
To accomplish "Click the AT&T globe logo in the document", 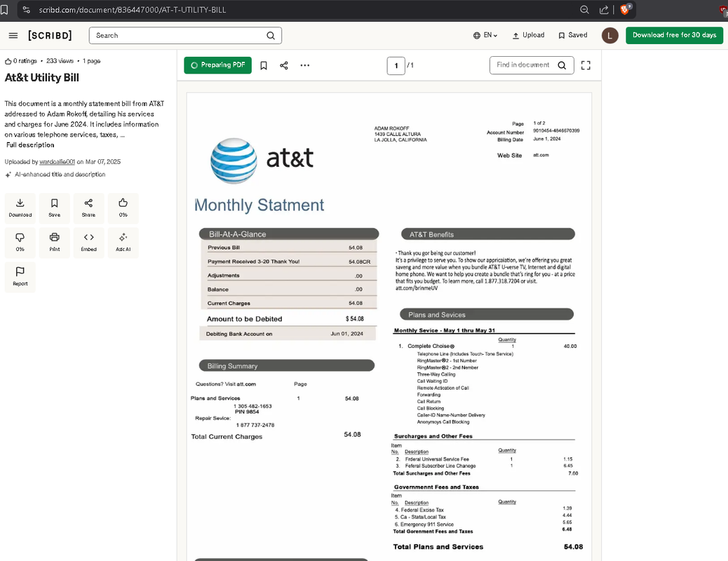I will pos(234,161).
